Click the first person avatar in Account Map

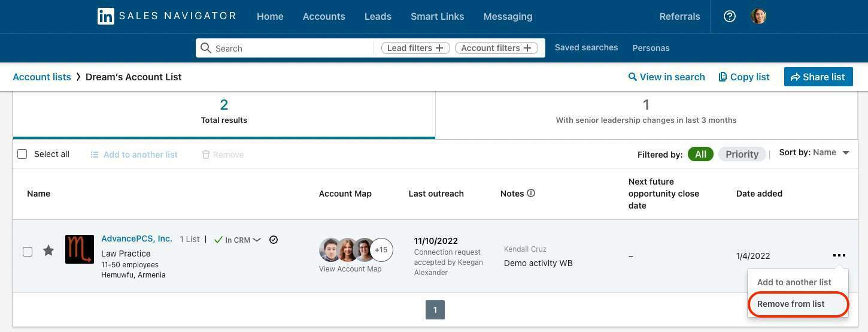tap(330, 250)
